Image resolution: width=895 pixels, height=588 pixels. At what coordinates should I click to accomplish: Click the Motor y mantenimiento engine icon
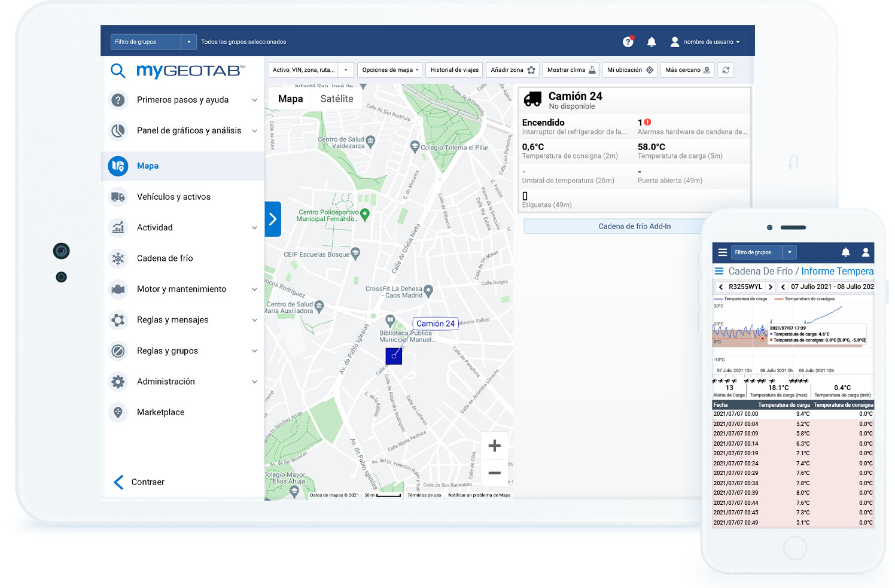point(118,289)
